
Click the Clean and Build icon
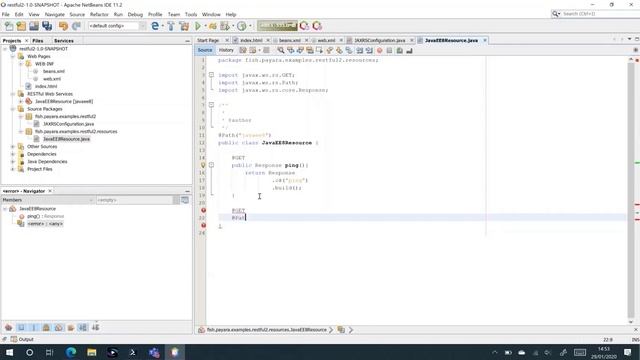click(x=184, y=26)
